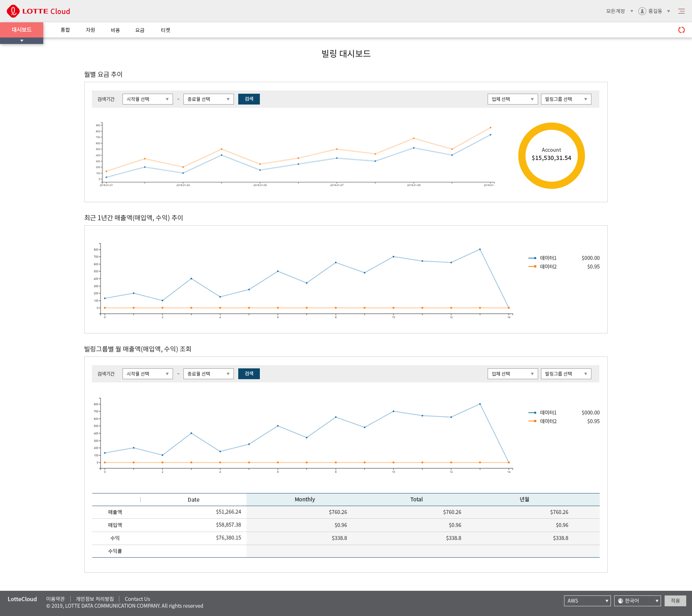Click the Total column header

[x=417, y=500]
